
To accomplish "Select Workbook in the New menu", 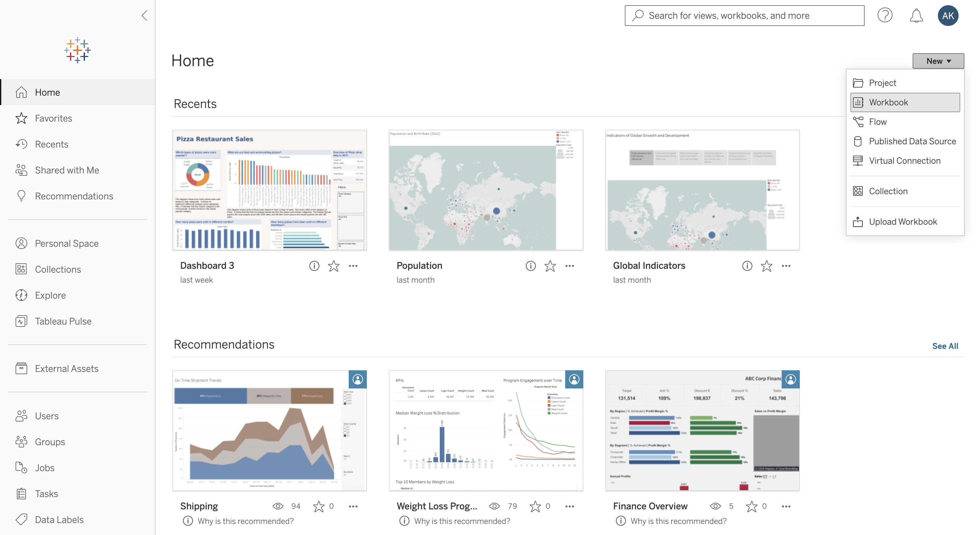I will point(889,102).
